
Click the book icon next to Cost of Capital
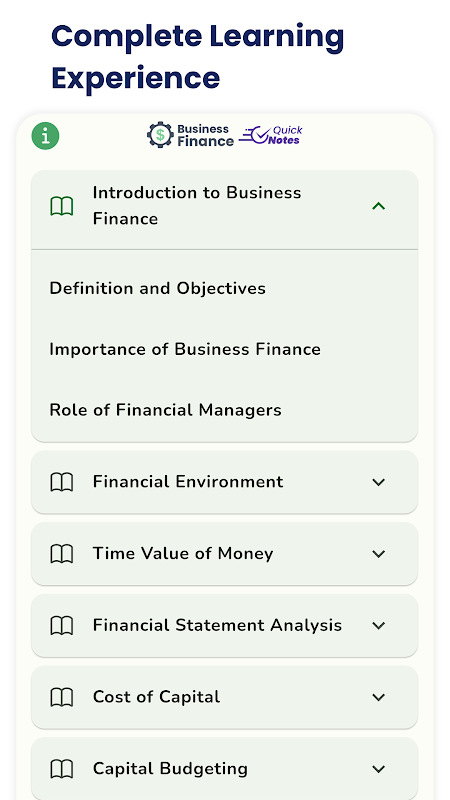tap(62, 697)
